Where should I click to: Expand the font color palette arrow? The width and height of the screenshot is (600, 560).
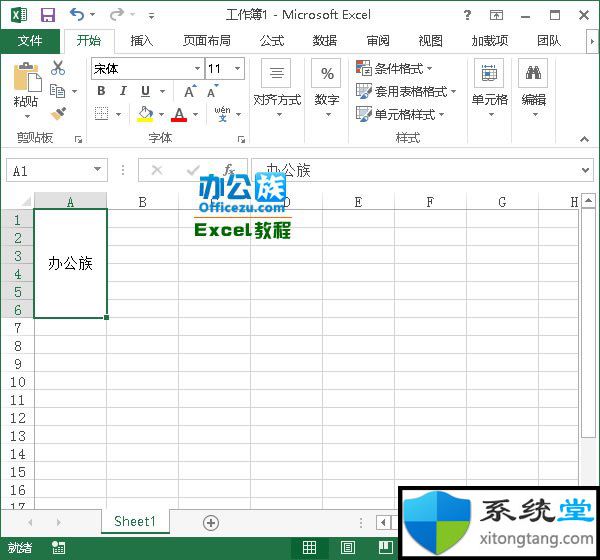coord(196,114)
